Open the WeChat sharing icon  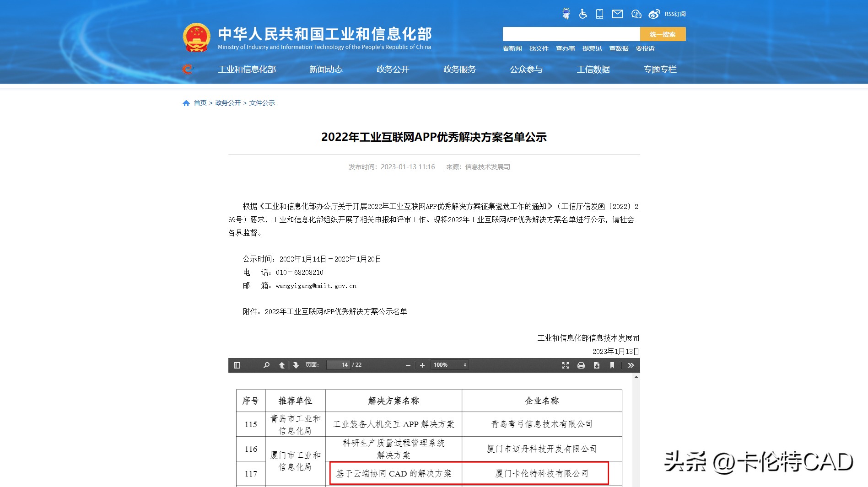pos(636,14)
